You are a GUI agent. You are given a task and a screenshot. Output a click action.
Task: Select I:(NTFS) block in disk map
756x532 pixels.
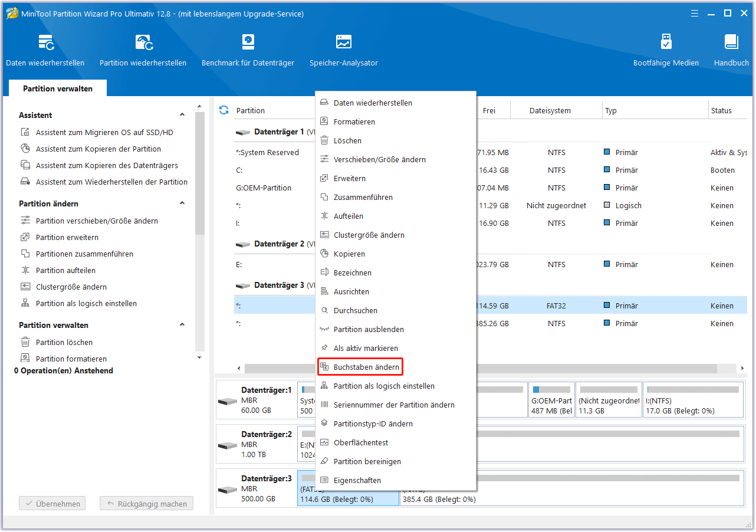[693, 400]
